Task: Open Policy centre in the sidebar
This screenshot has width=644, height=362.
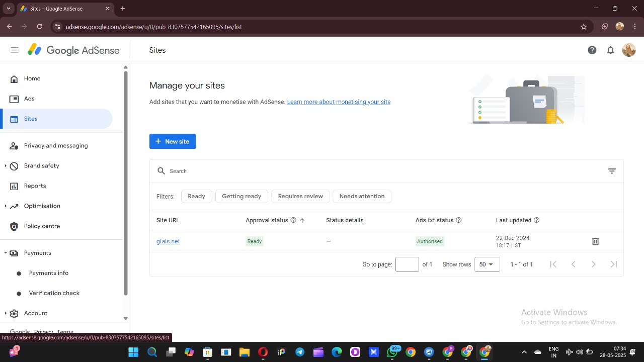Action: tap(56, 226)
